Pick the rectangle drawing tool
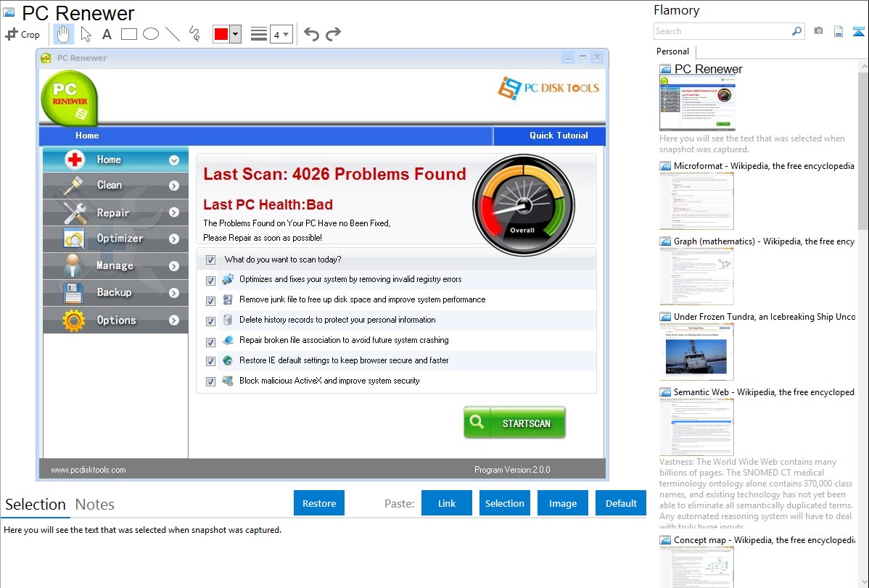This screenshot has height=588, width=869. [x=128, y=34]
